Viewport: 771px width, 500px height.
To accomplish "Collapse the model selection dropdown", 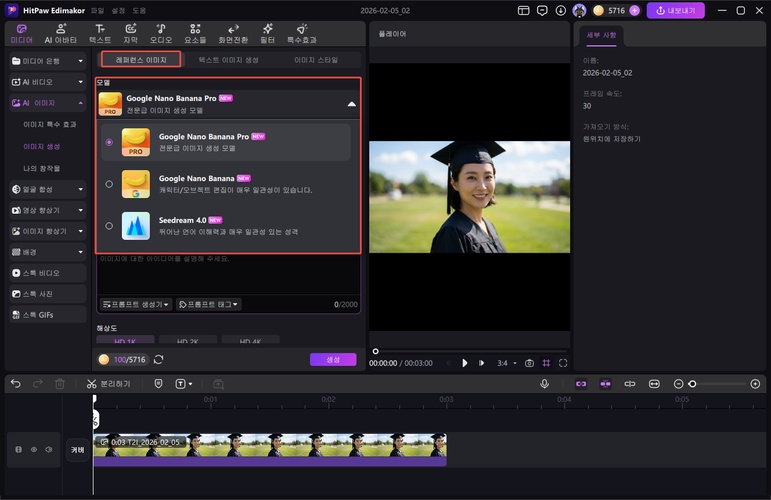I will (x=350, y=104).
